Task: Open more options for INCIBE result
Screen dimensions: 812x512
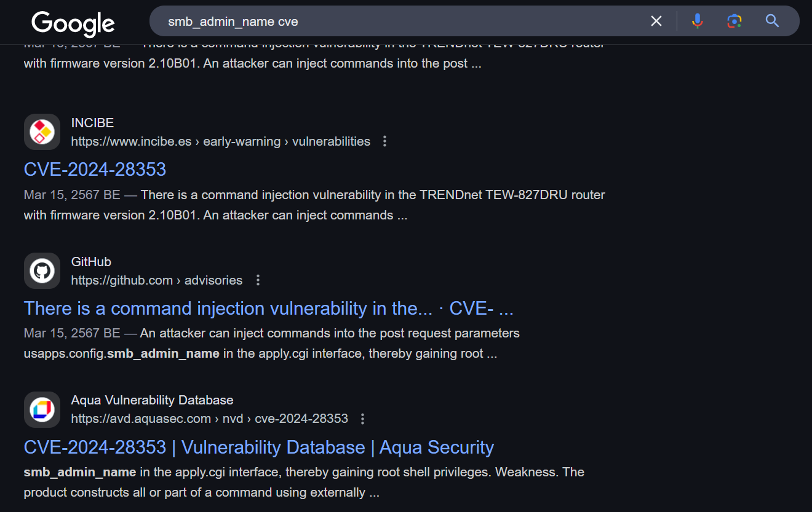Action: 385,141
